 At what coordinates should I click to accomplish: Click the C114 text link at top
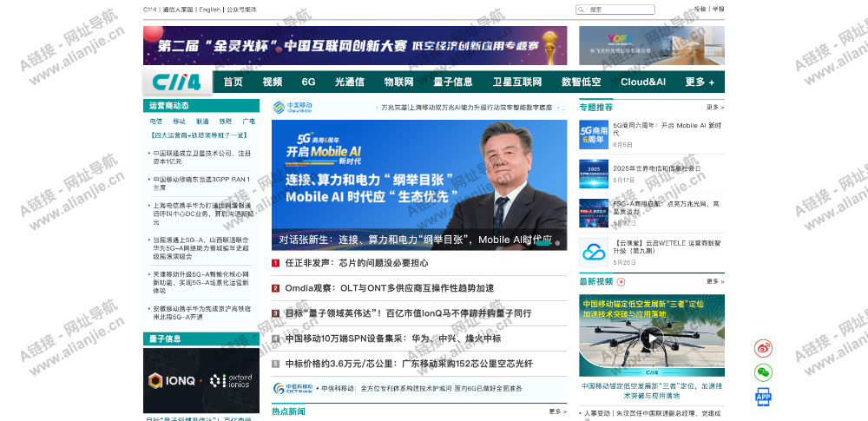pos(149,10)
